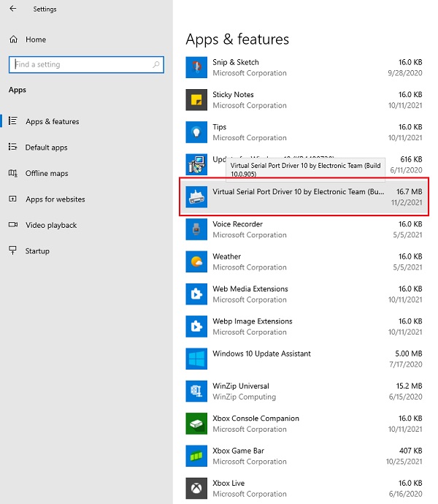The width and height of the screenshot is (438, 504).
Task: Click the Tips lightbulb icon
Action: point(196,132)
